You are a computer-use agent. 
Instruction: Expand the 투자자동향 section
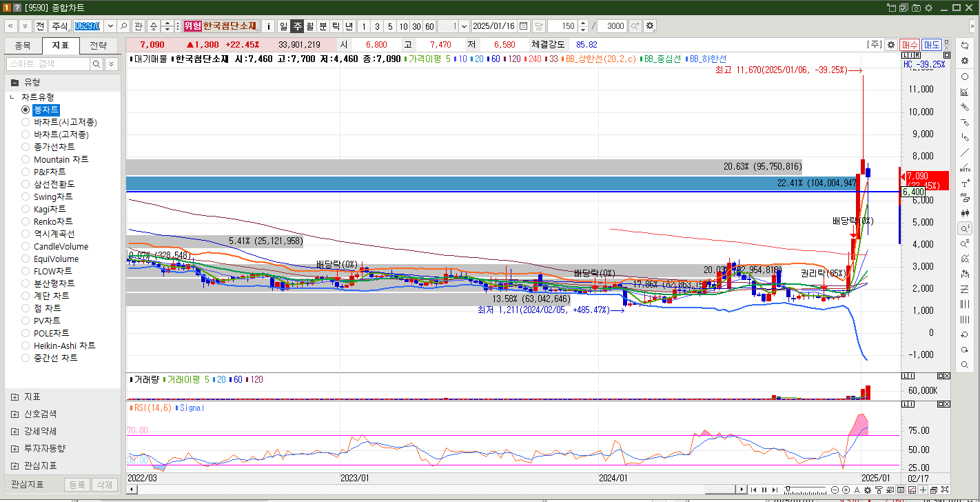[15, 448]
